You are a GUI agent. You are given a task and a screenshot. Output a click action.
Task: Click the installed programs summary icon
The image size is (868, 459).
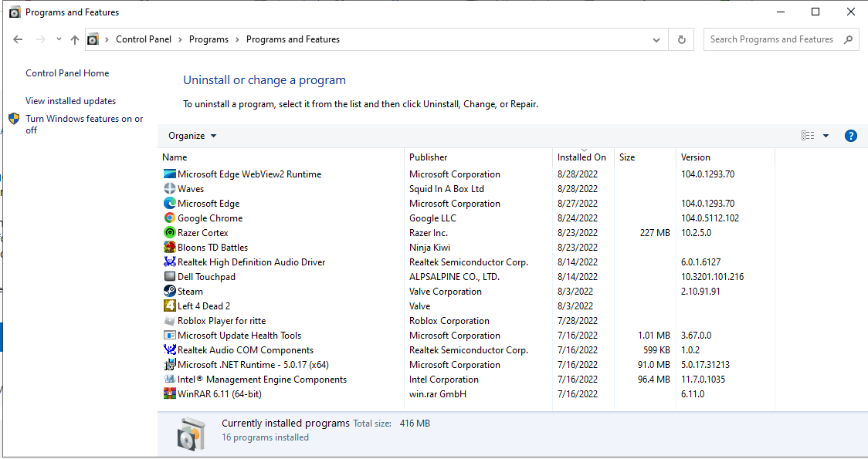click(x=191, y=433)
